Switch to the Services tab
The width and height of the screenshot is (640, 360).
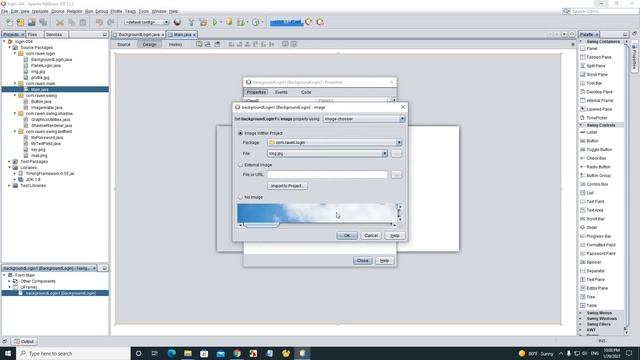click(x=54, y=34)
